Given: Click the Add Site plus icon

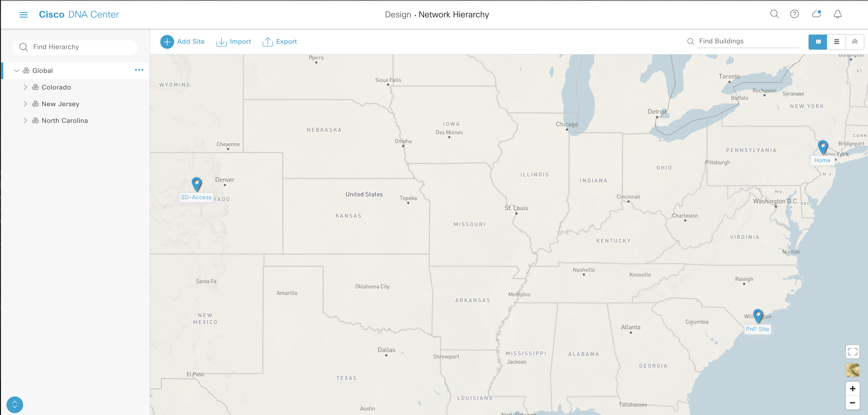Looking at the screenshot, I should [x=167, y=42].
